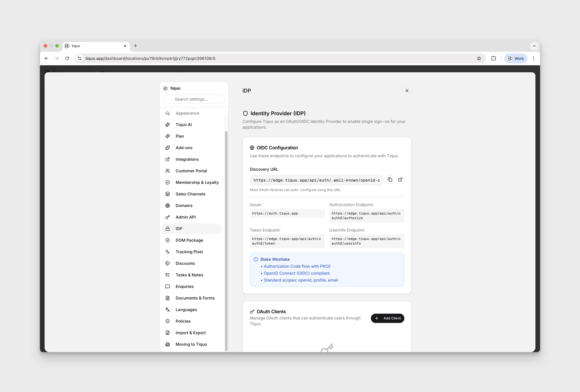The image size is (580, 392).
Task: Click the Tiquo AI sparkle icon
Action: tap(167, 125)
